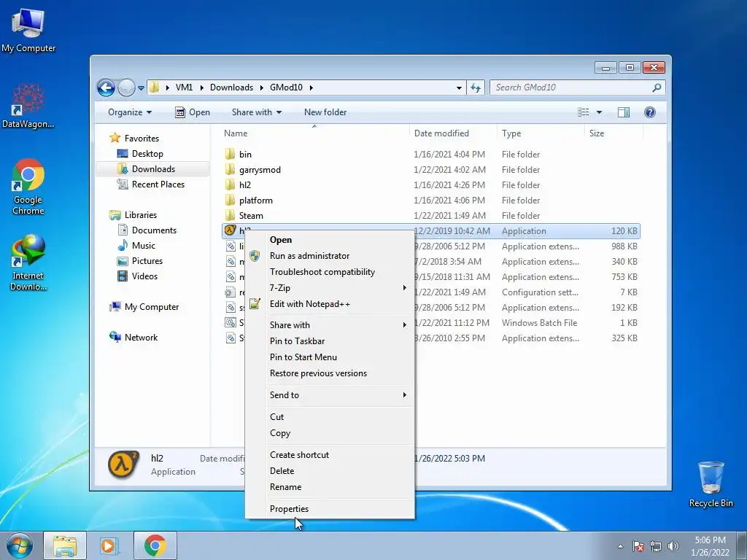Viewport: 747px width, 560px height.
Task: Click the Windows Start orb
Action: pos(20,545)
